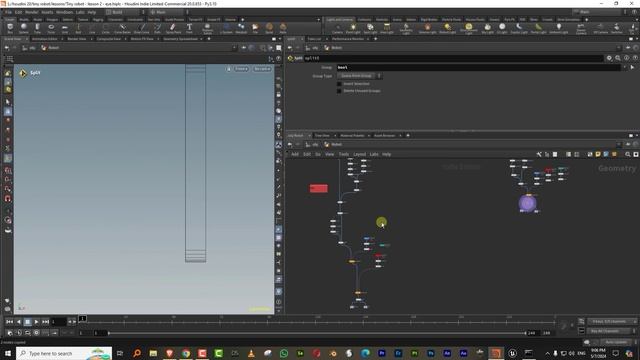Select the Font shelf tool
Image resolution: width=640 pixels, height=360 pixels.
189,28
